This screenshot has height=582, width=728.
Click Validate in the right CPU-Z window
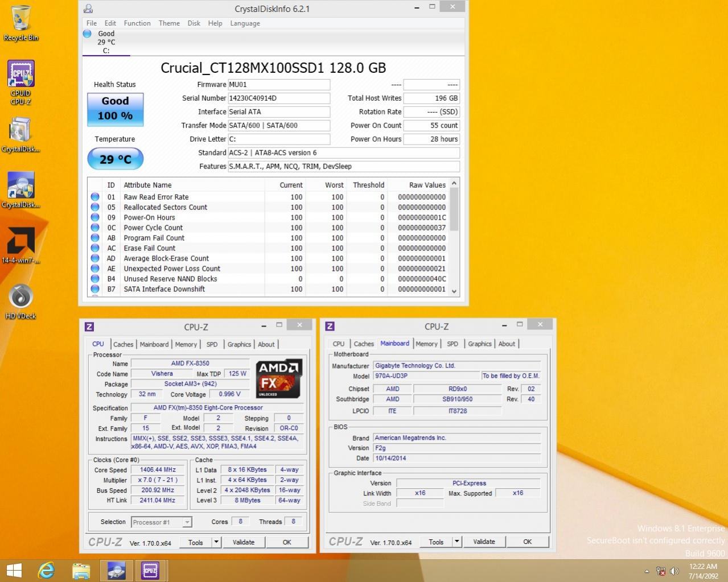(x=484, y=542)
